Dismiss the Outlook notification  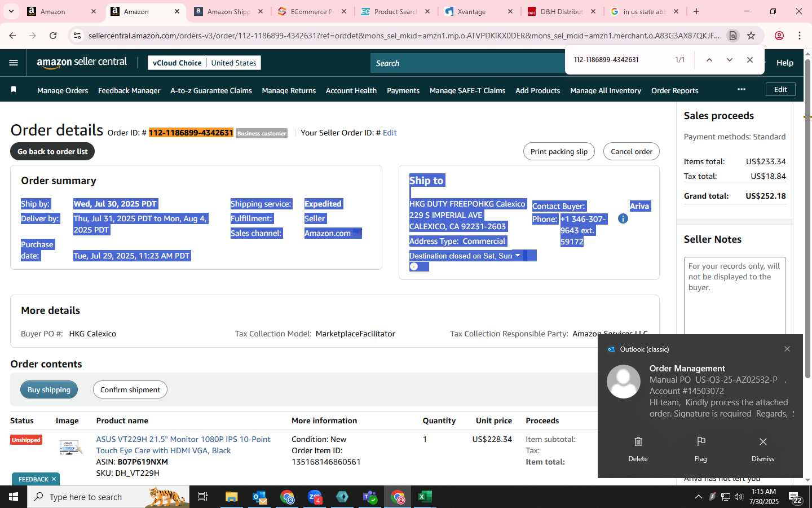tap(762, 449)
